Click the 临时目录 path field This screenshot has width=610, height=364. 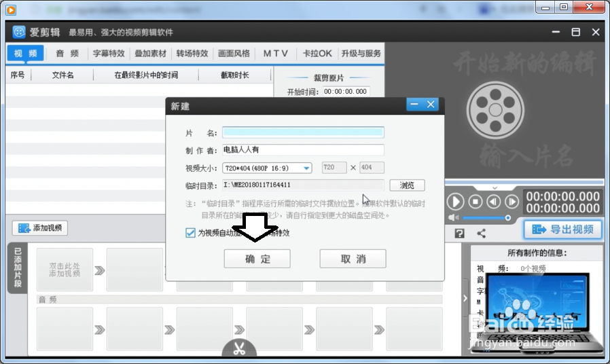click(303, 185)
